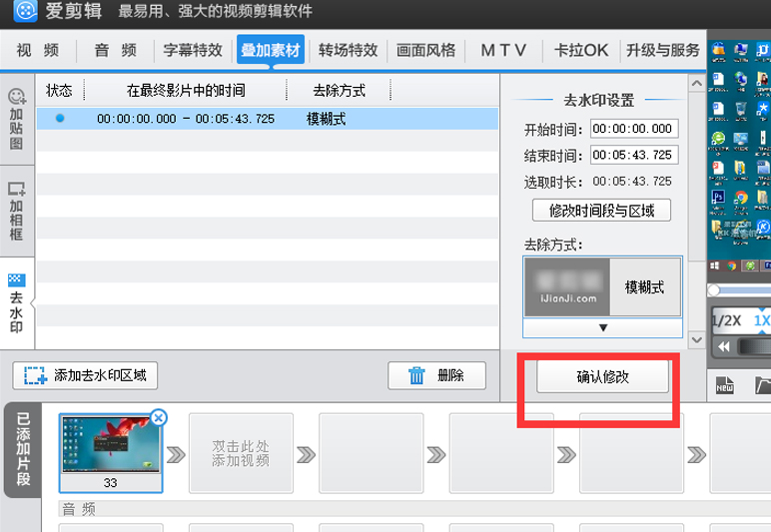Switch to the 视频 tab
Screen dimensions: 771x532
38,50
